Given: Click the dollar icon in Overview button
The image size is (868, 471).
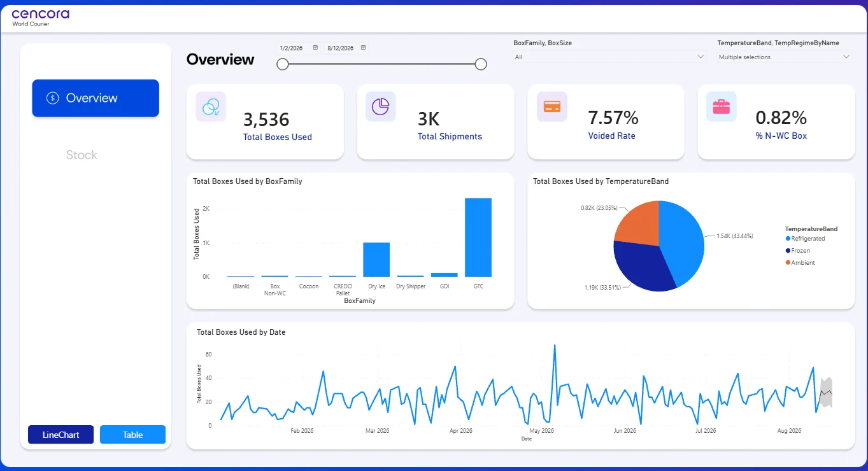Looking at the screenshot, I should (x=53, y=98).
